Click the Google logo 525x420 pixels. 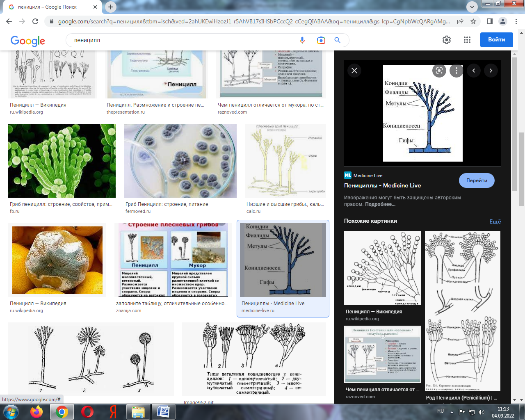point(28,41)
